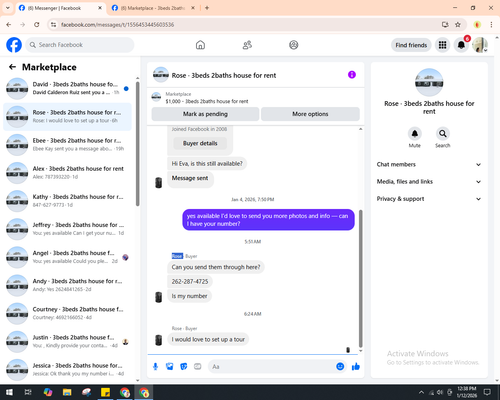Open the Chrome three-dot menu
This screenshot has height=400, width=500.
click(491, 25)
